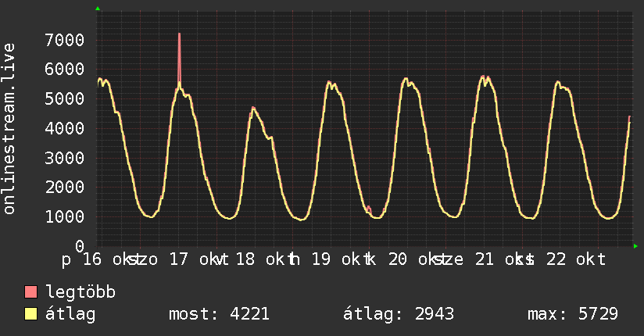This screenshot has height=336, width=644.
Task: Click the 0 y-axis label
Action: tap(80, 246)
